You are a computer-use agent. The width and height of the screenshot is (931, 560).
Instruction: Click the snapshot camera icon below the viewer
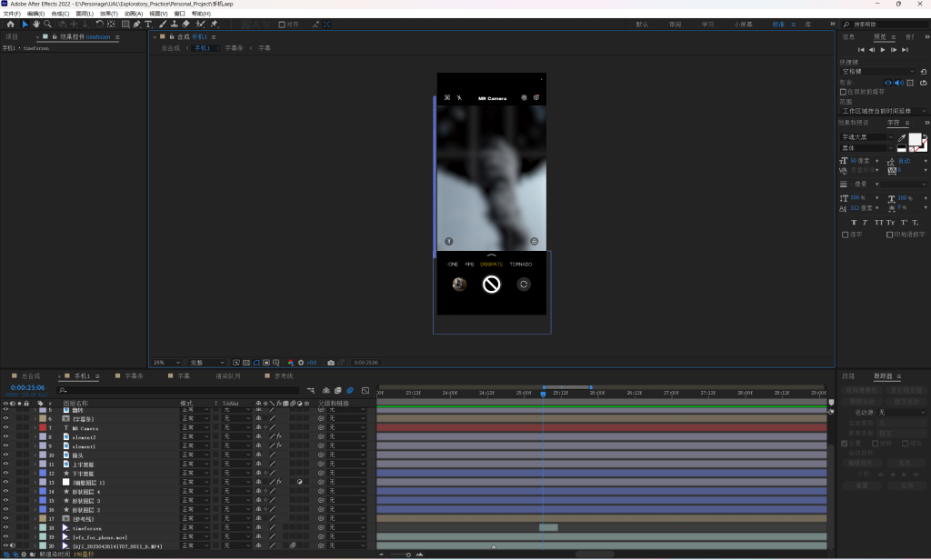pos(331,362)
